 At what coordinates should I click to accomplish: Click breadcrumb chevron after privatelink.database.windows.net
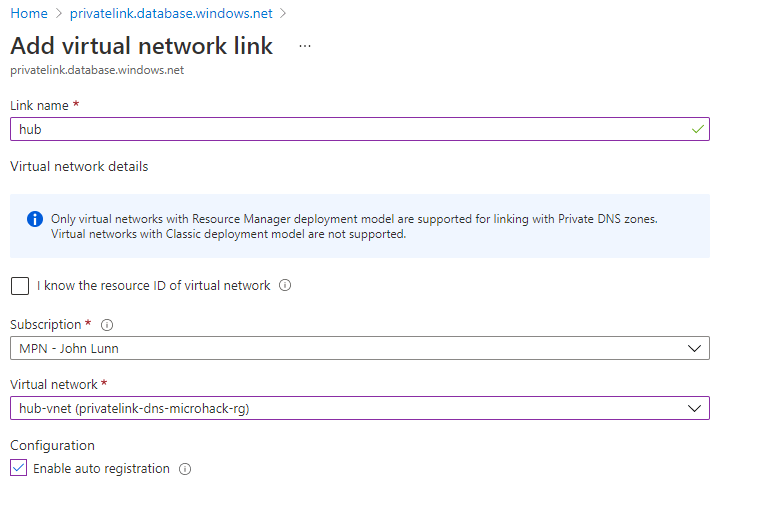coord(283,14)
